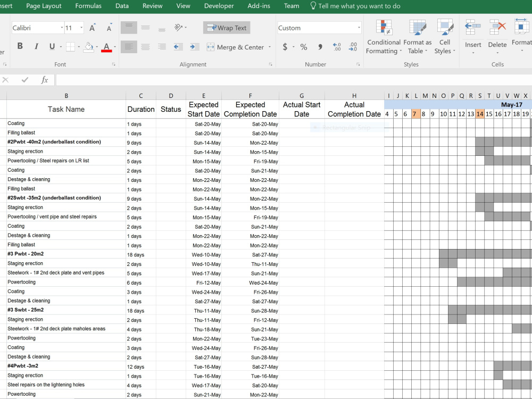Switch to the Data ribbon tab
The height and width of the screenshot is (399, 532).
(122, 6)
